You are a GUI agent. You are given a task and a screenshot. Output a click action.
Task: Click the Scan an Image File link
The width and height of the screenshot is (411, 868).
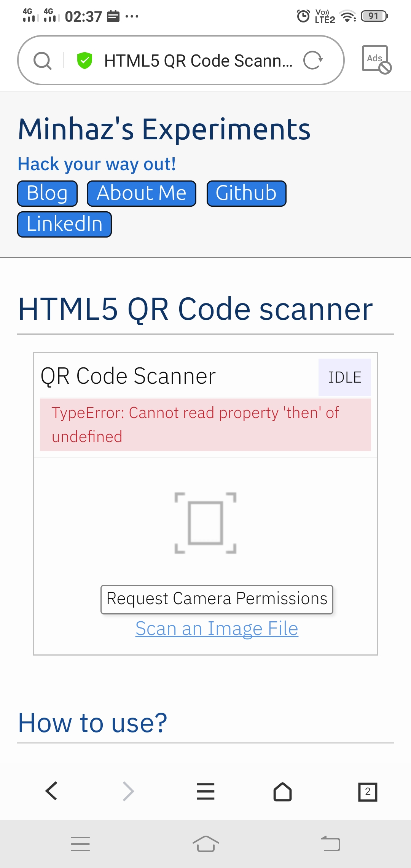point(216,628)
